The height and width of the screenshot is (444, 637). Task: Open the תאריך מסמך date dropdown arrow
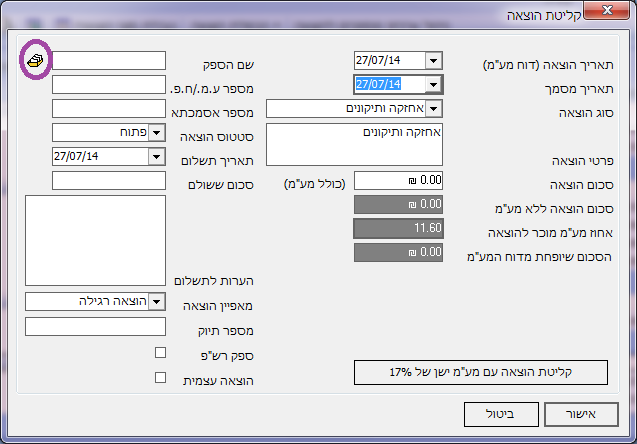[434, 85]
